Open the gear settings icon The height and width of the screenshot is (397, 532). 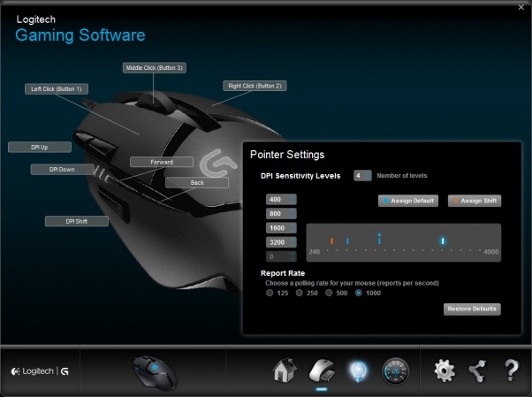point(444,370)
